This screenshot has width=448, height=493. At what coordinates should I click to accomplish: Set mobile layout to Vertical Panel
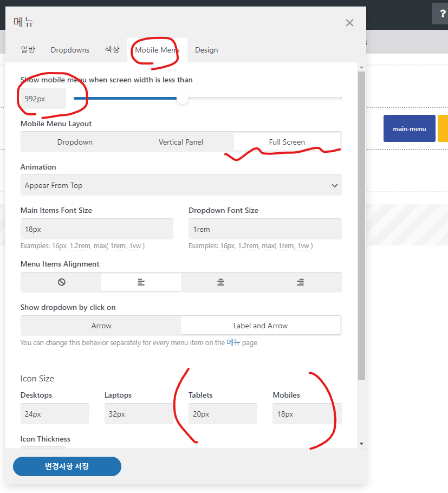point(181,142)
